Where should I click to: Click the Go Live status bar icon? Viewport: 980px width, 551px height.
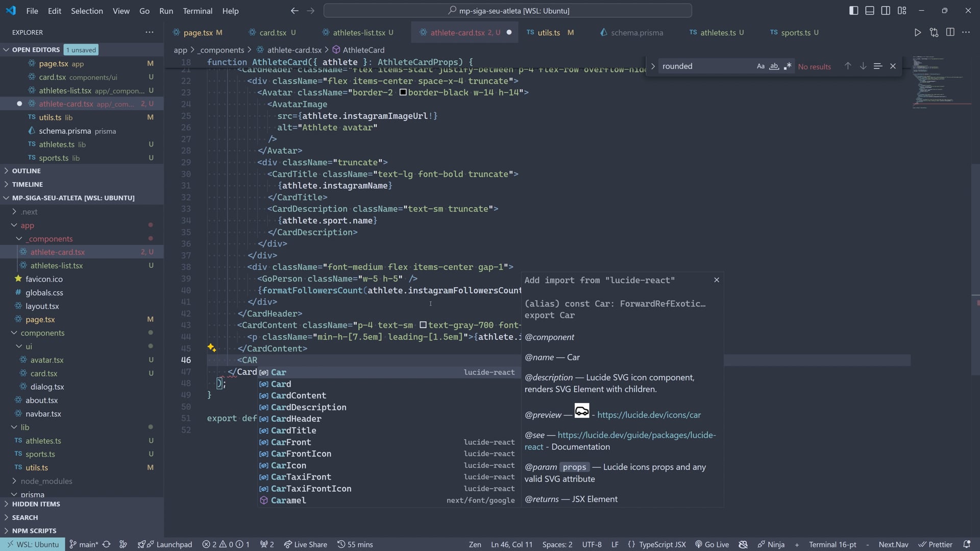pyautogui.click(x=712, y=544)
